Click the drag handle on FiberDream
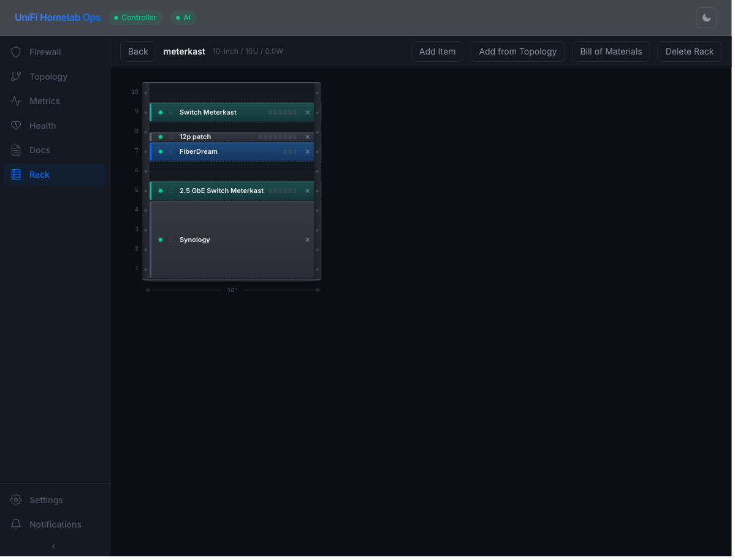735x560 pixels. point(170,151)
